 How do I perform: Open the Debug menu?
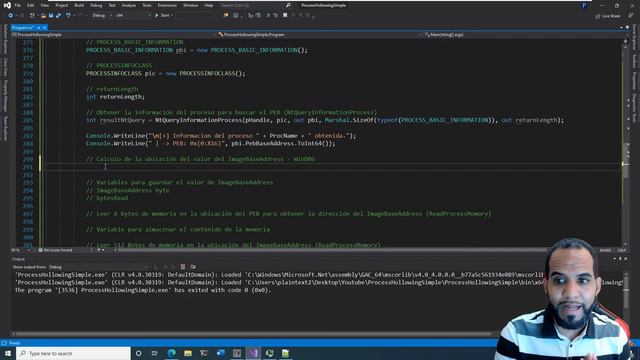point(96,5)
